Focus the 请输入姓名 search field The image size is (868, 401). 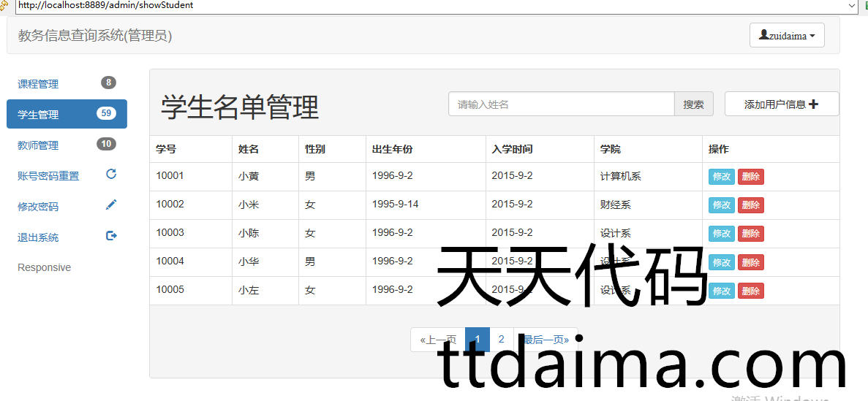pyautogui.click(x=561, y=104)
